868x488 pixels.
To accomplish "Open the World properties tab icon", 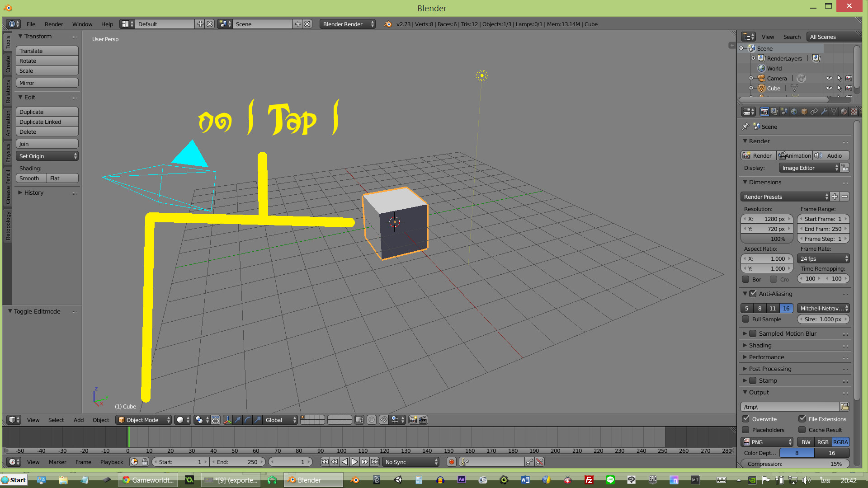I will click(794, 112).
